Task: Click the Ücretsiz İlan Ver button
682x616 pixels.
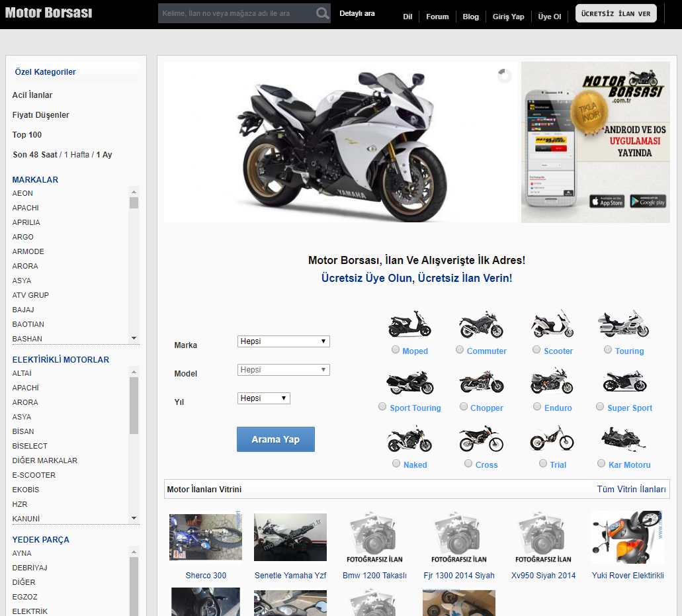Action: tap(616, 13)
